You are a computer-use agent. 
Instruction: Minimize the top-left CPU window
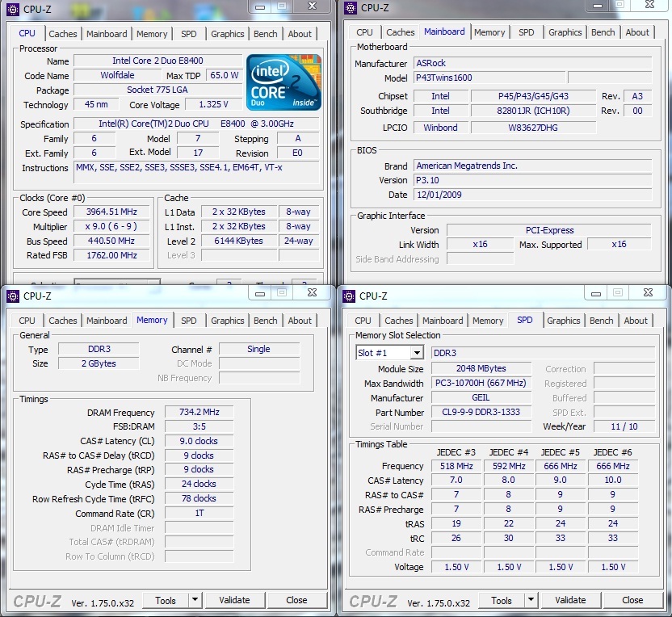pyautogui.click(x=260, y=6)
